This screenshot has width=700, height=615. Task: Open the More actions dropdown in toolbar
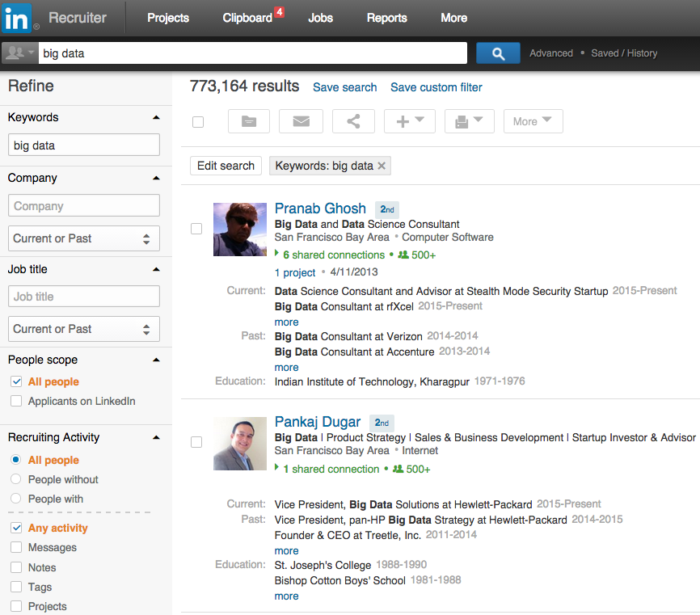click(533, 121)
